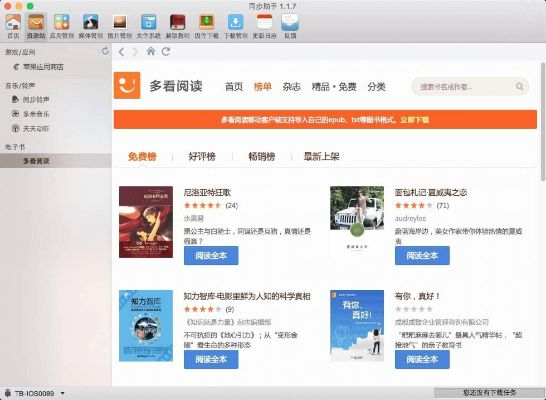Screen dimensions: 546x400
Task: Click sidebar refresh icon next to 游戏/应用
Action: pos(105,51)
